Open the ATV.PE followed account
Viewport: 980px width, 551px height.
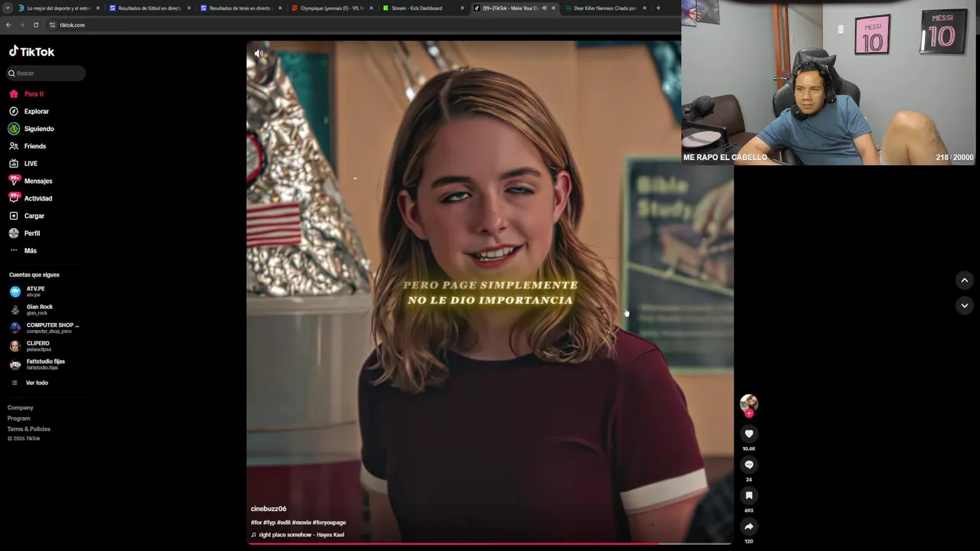tap(35, 292)
